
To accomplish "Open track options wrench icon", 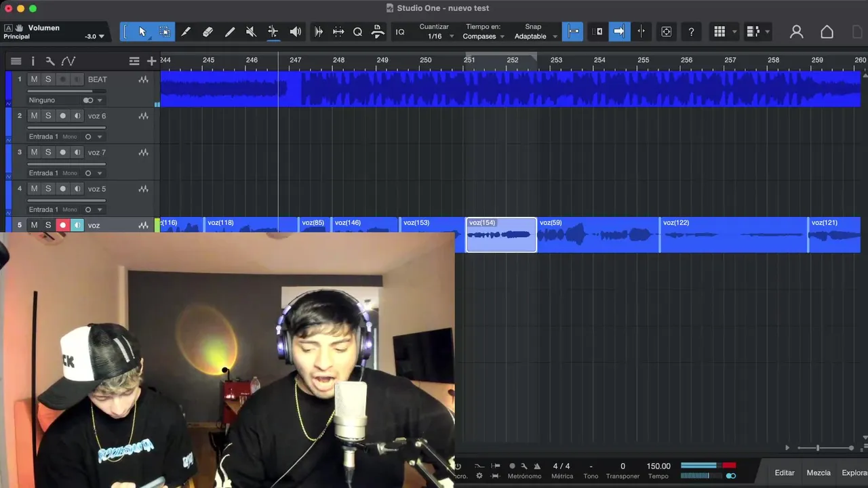I will click(x=50, y=61).
